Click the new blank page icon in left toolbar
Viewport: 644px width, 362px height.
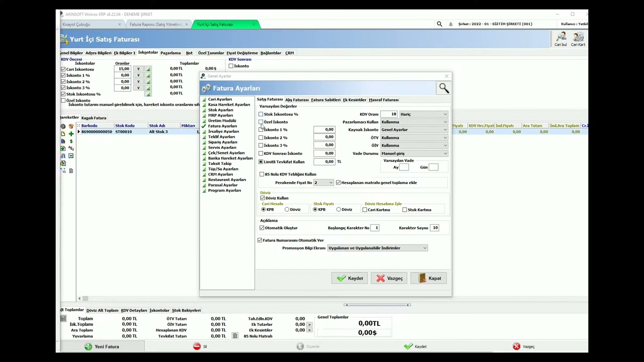[x=63, y=133]
